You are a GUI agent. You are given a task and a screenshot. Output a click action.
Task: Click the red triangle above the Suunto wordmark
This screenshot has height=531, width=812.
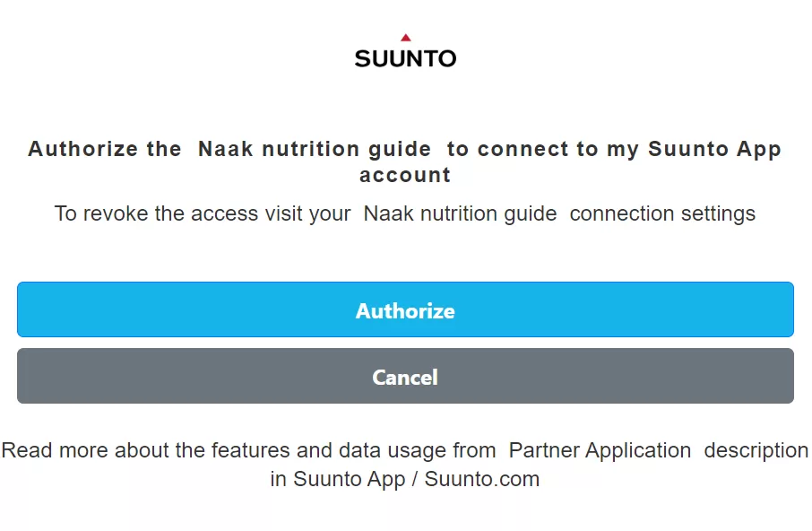pos(405,38)
